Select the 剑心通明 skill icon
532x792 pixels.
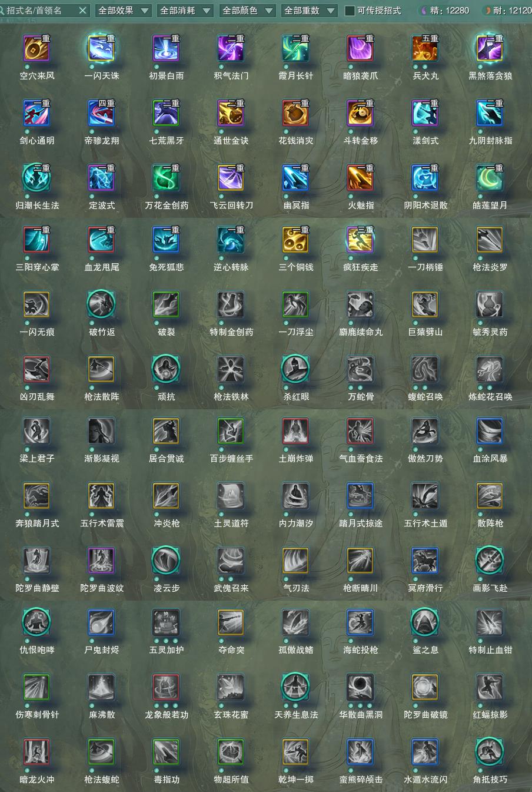36,114
